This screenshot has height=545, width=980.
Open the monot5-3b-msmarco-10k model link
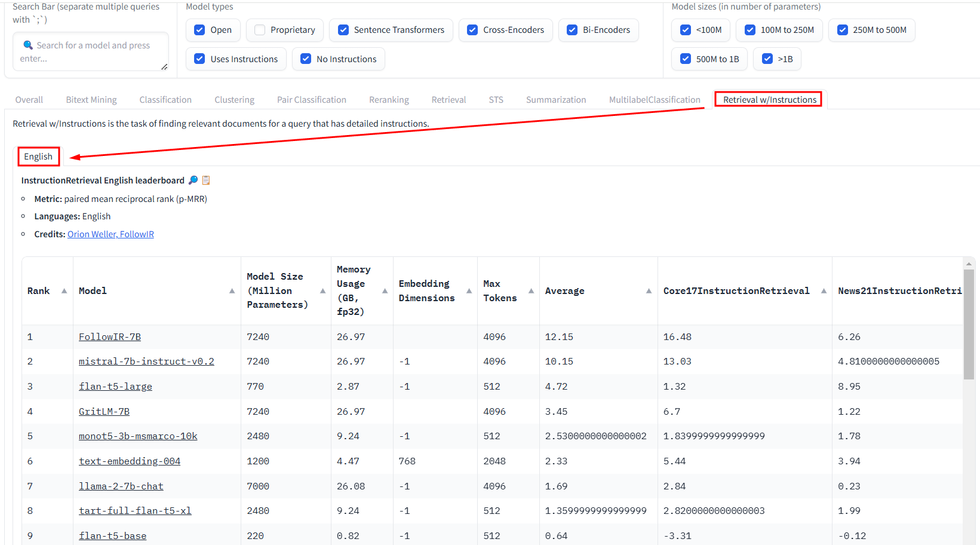point(138,436)
